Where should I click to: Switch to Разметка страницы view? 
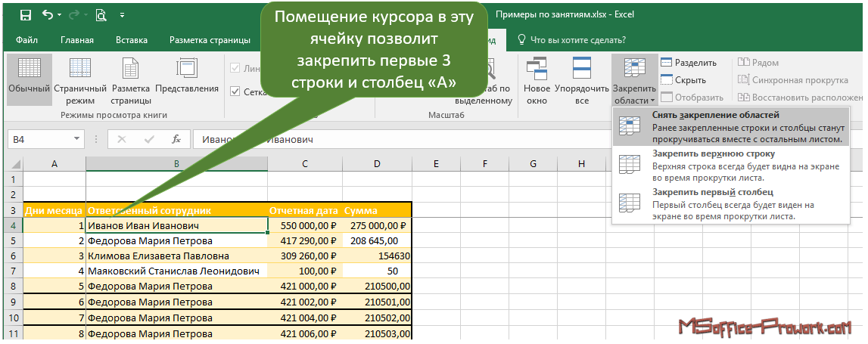pyautogui.click(x=131, y=80)
